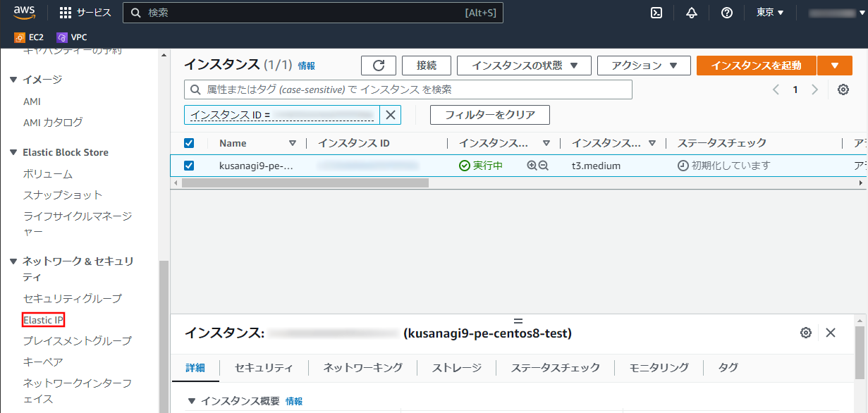Open the VPC shortcut icon

tap(62, 37)
